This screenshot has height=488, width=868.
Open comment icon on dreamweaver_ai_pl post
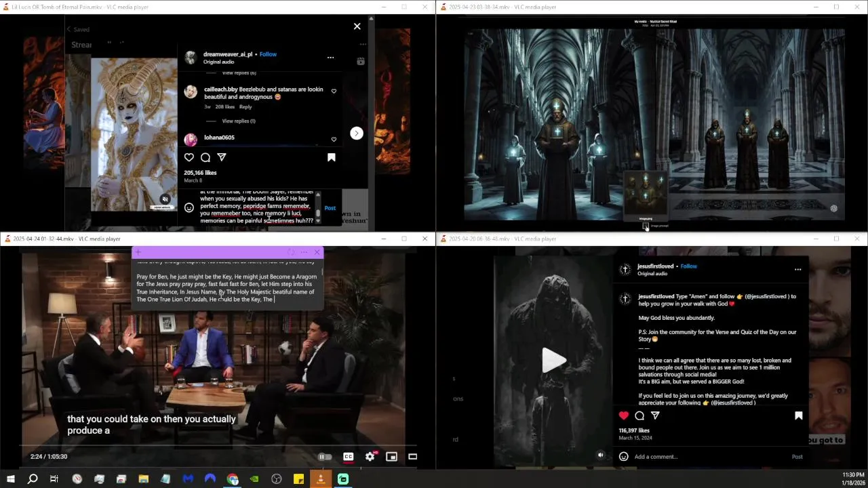point(205,157)
